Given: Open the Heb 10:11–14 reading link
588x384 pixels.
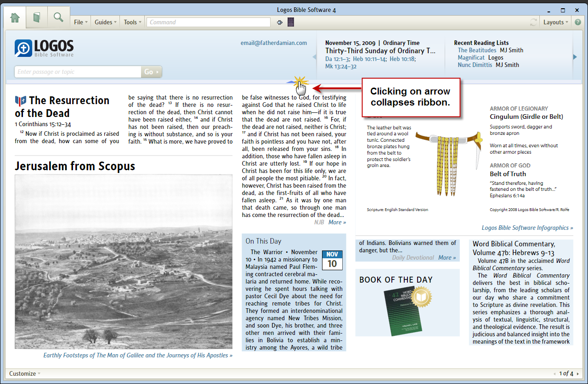Looking at the screenshot, I should [370, 59].
